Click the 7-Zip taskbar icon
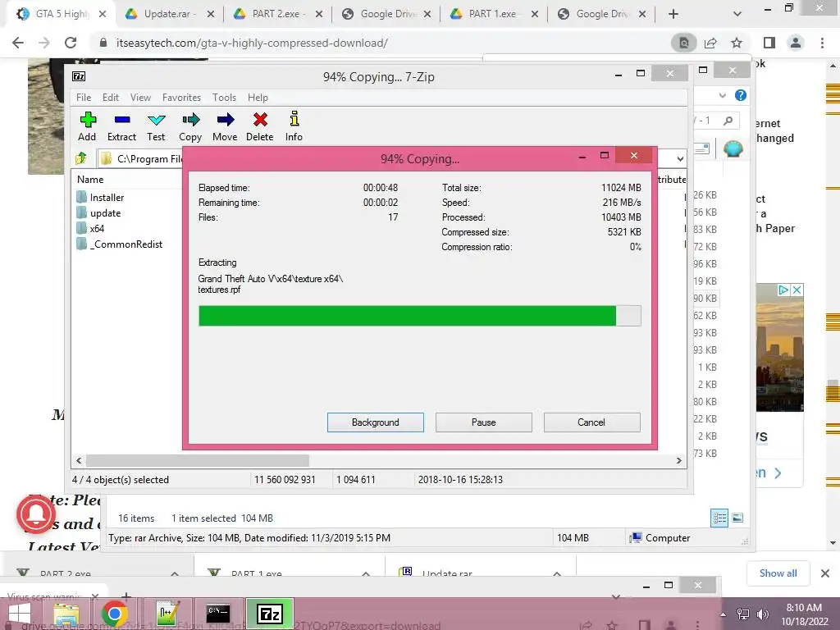 tap(269, 614)
